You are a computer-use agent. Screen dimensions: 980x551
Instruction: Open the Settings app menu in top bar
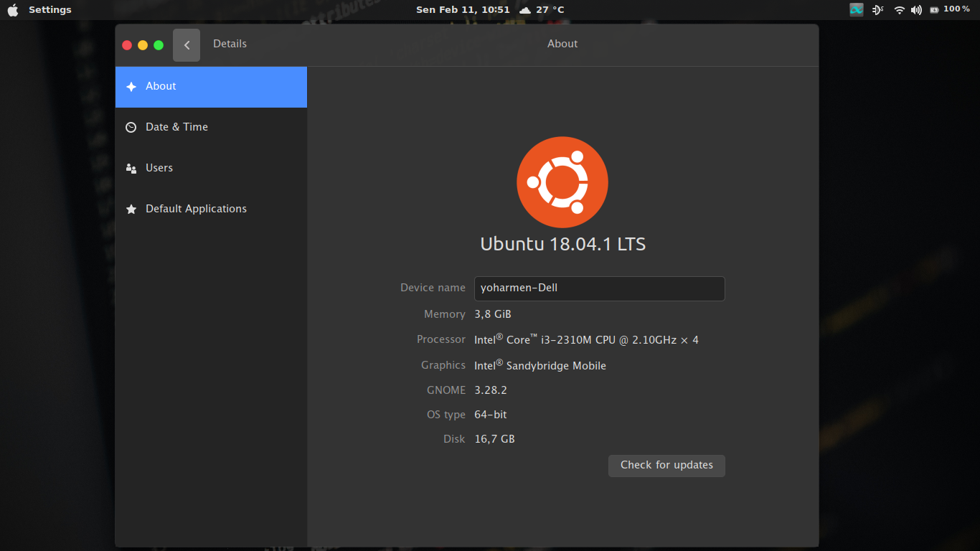[x=50, y=10]
